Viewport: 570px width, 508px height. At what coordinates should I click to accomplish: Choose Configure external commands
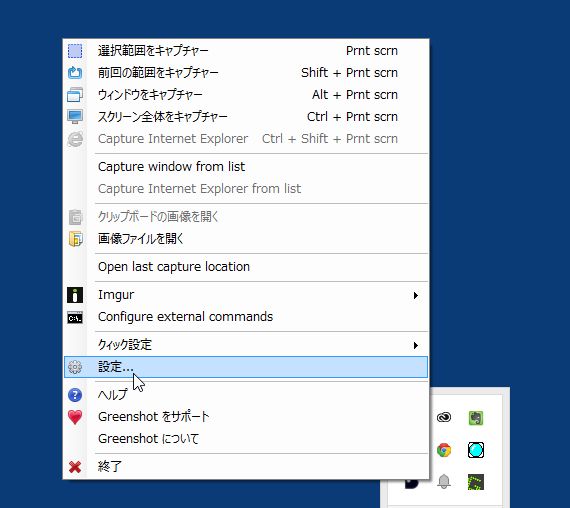point(246,317)
